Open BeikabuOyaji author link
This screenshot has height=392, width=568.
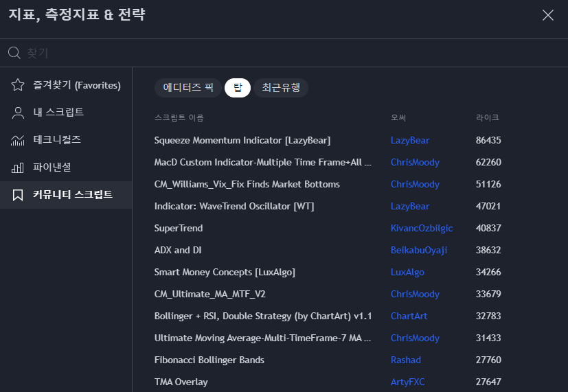pos(419,250)
